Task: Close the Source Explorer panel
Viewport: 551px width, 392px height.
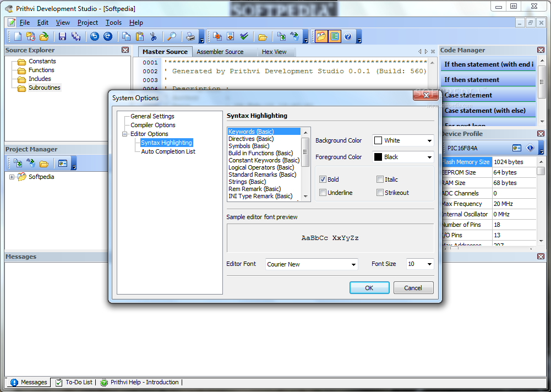Action: pos(125,50)
